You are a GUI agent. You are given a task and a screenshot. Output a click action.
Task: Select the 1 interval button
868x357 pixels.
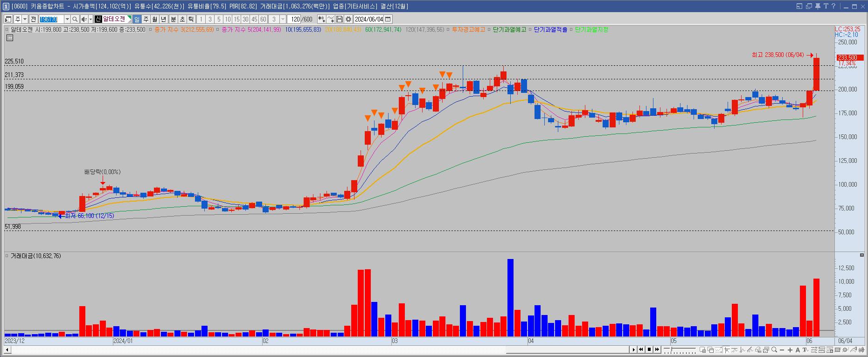201,19
